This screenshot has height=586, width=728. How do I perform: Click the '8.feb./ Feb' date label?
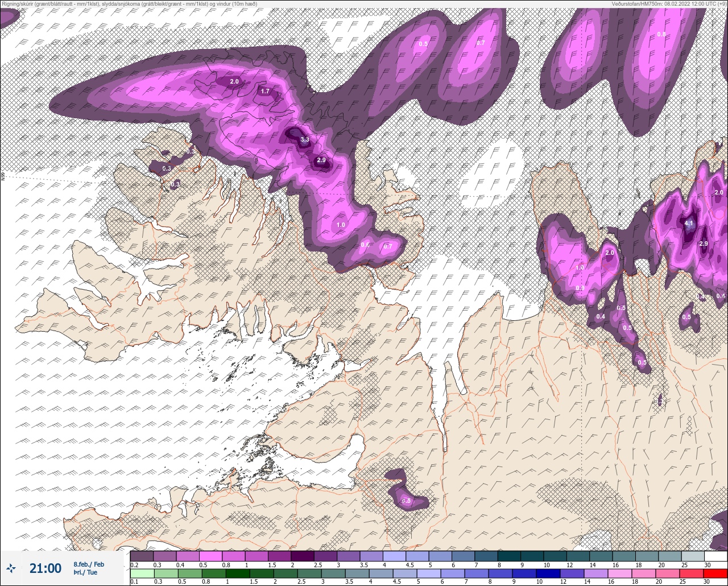point(89,564)
